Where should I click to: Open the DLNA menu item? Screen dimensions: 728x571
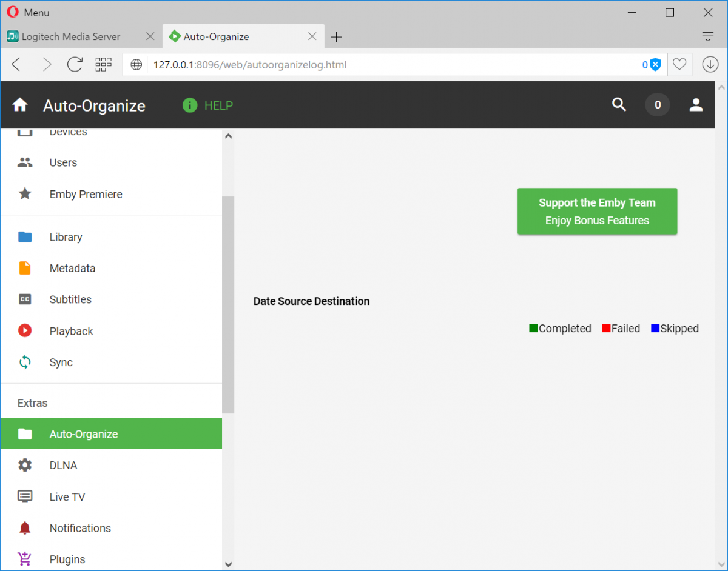coord(111,466)
